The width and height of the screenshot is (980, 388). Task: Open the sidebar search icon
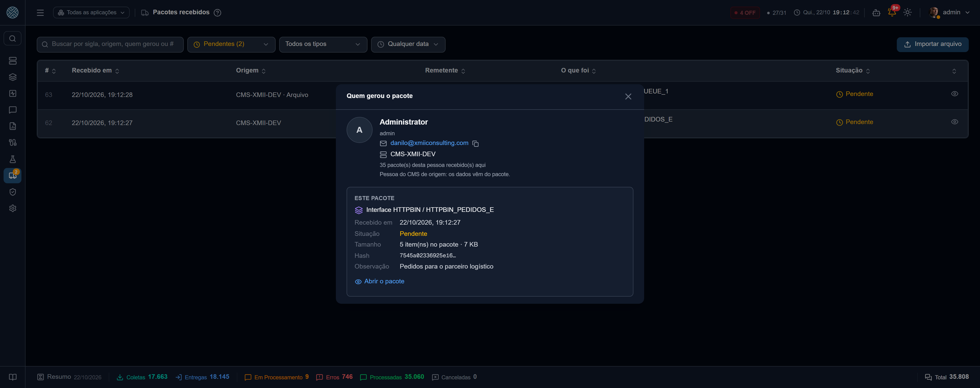click(x=13, y=39)
